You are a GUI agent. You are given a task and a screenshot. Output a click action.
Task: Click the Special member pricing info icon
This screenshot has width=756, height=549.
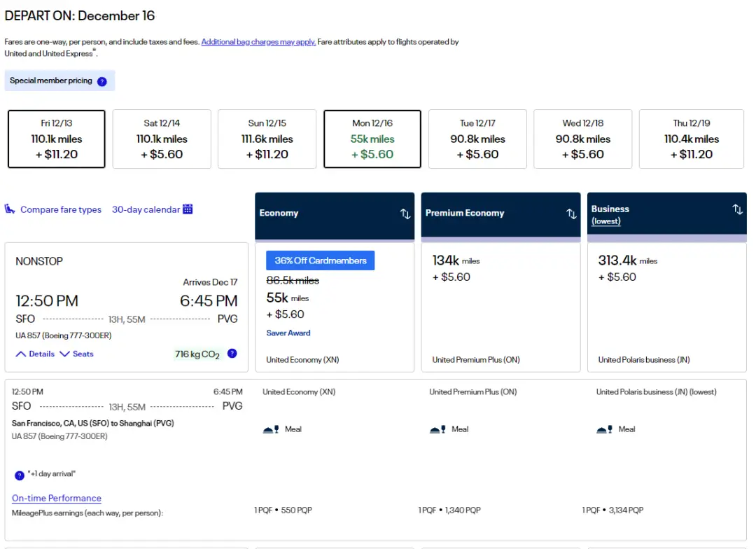[102, 81]
